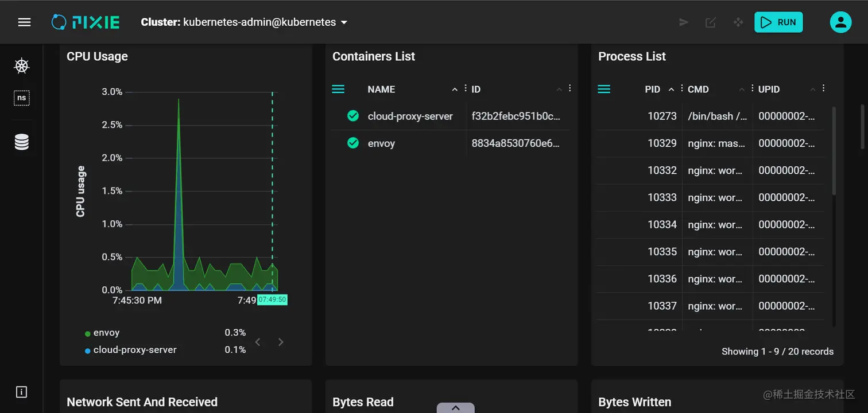Click the /bin/bash command cell

click(718, 116)
